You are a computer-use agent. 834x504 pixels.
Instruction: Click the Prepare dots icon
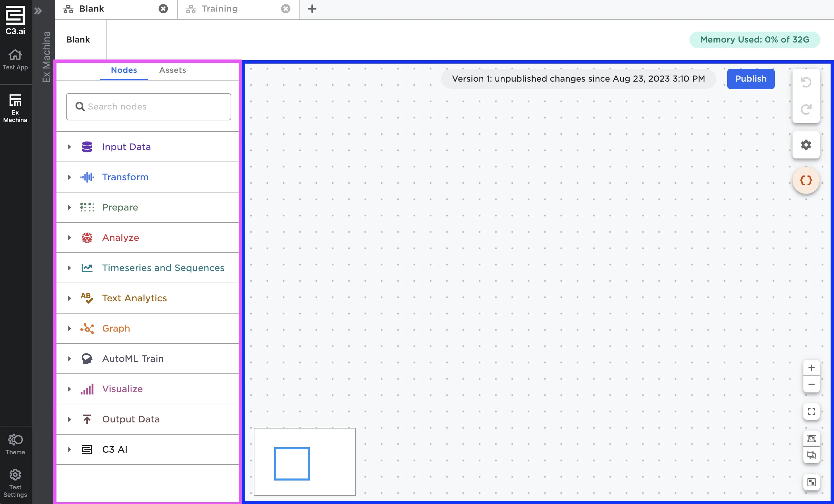pos(87,207)
